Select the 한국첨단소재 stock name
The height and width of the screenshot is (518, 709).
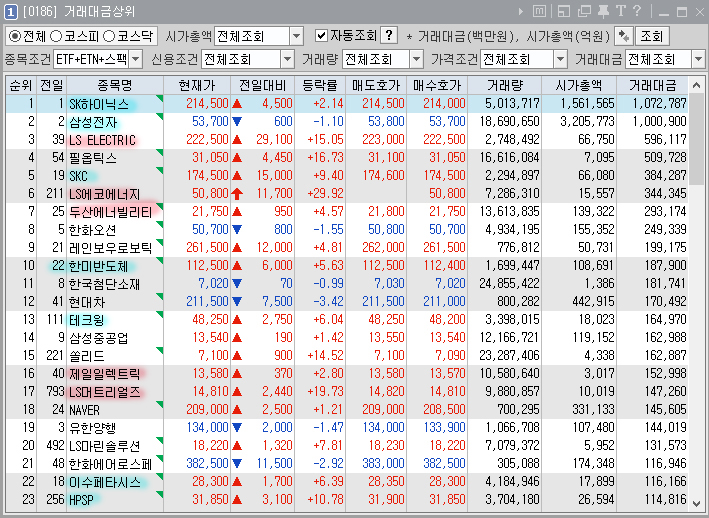[104, 284]
